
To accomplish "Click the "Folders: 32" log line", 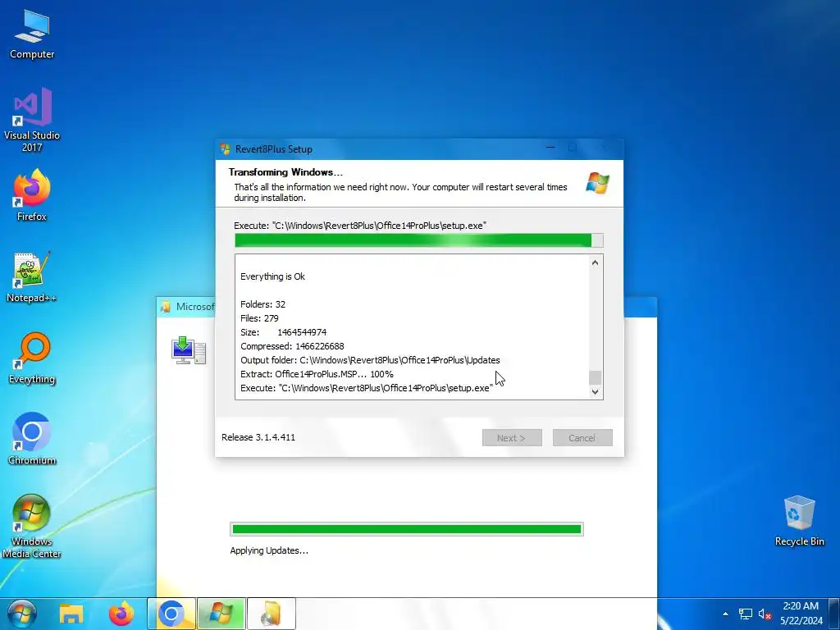I will coord(263,304).
